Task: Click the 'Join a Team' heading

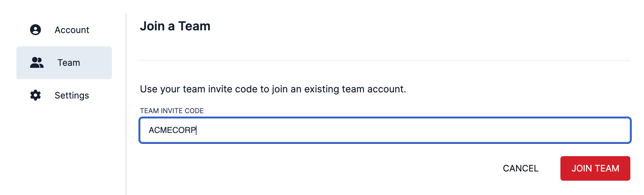Action: (x=175, y=26)
